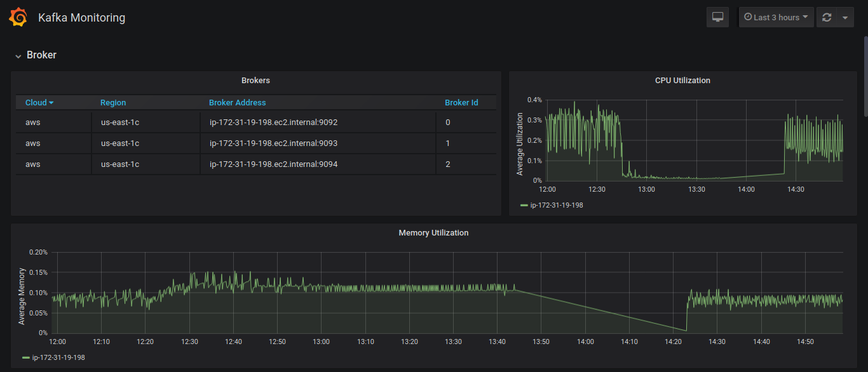868x372 pixels.
Task: Click the Broker row title
Action: pos(41,55)
